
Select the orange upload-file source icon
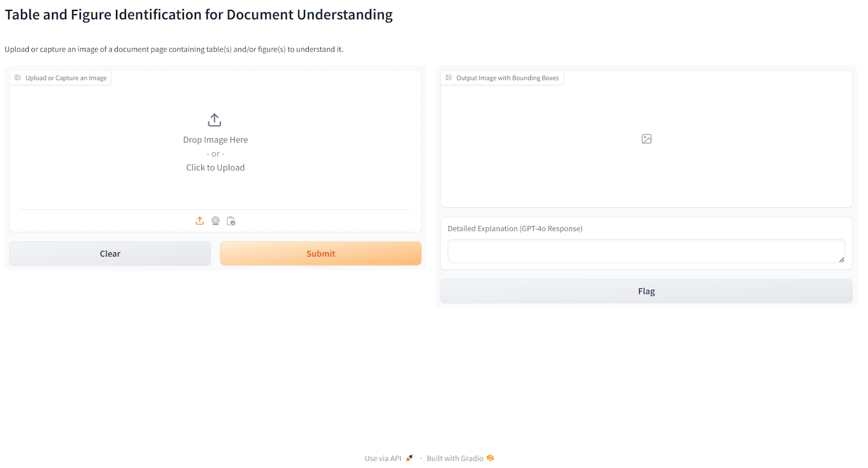200,221
